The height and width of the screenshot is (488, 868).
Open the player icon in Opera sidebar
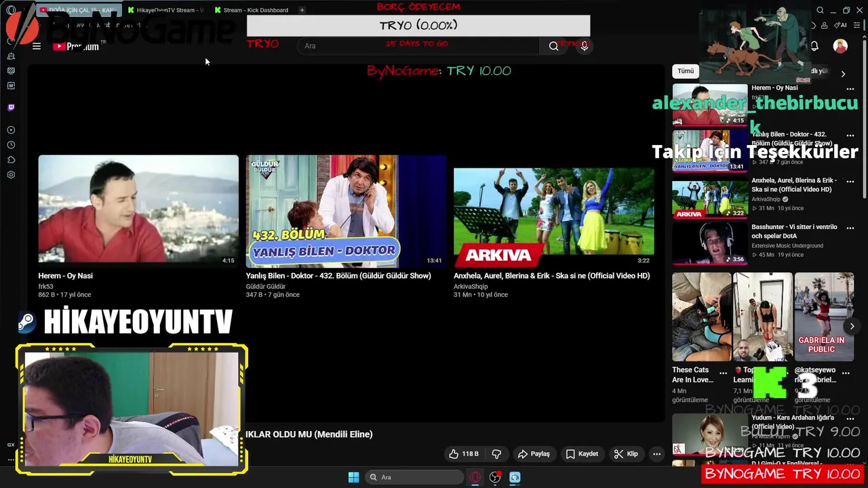[11, 129]
